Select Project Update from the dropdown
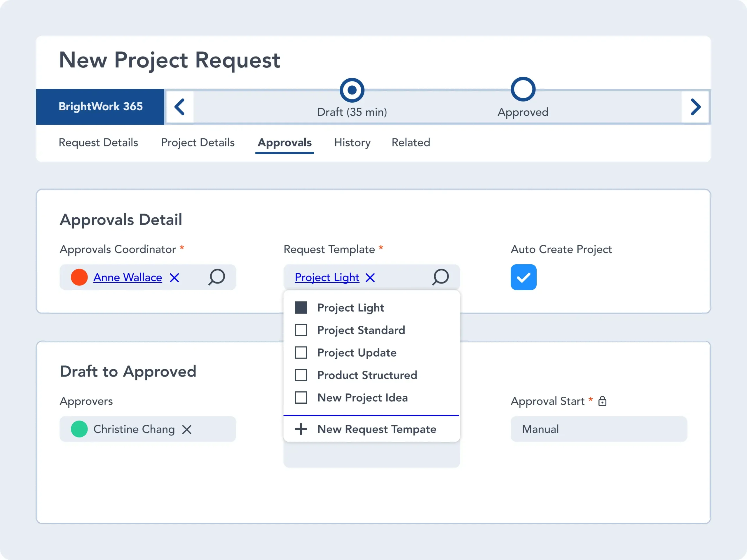This screenshot has height=560, width=747. [357, 352]
